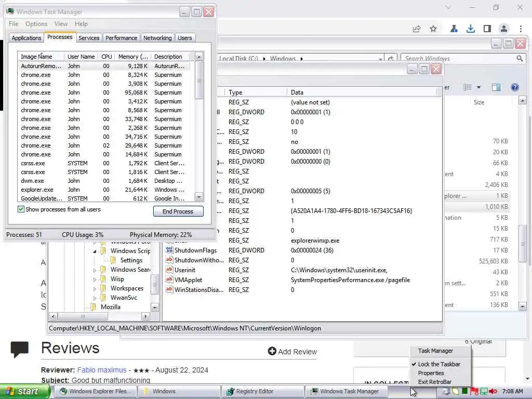The height and width of the screenshot is (399, 532).
Task: Open Chrome's experiments flask icon
Action: 454,29
